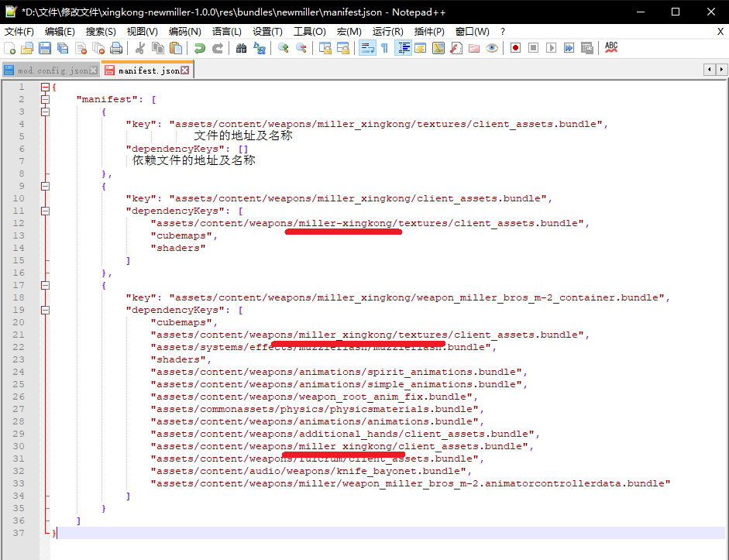Close the manifest.json tab
Image resolution: width=729 pixels, height=560 pixels.
click(185, 70)
